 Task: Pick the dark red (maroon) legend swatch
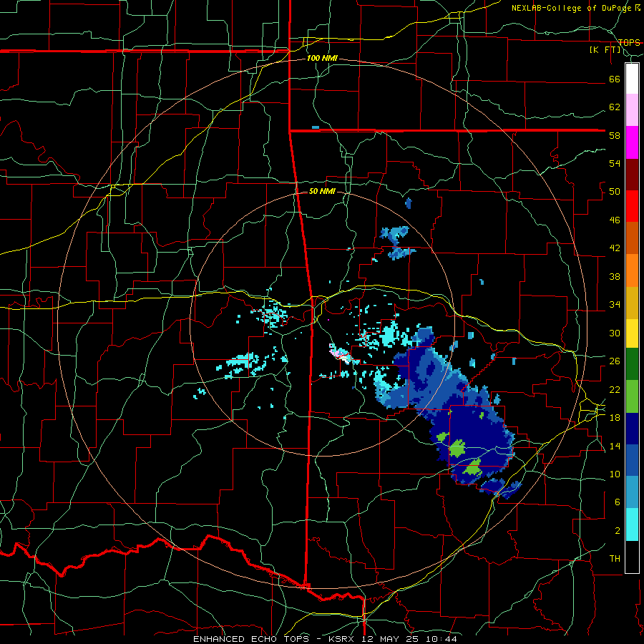(632, 174)
